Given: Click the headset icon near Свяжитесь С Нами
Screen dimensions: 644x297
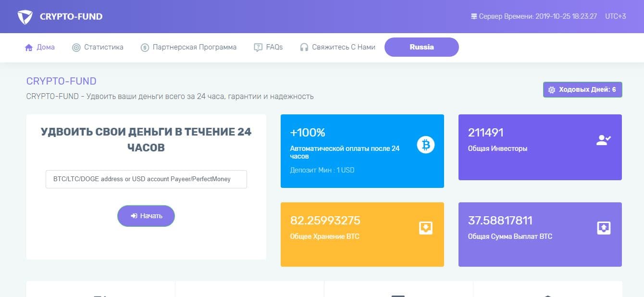Looking at the screenshot, I should click(305, 47).
